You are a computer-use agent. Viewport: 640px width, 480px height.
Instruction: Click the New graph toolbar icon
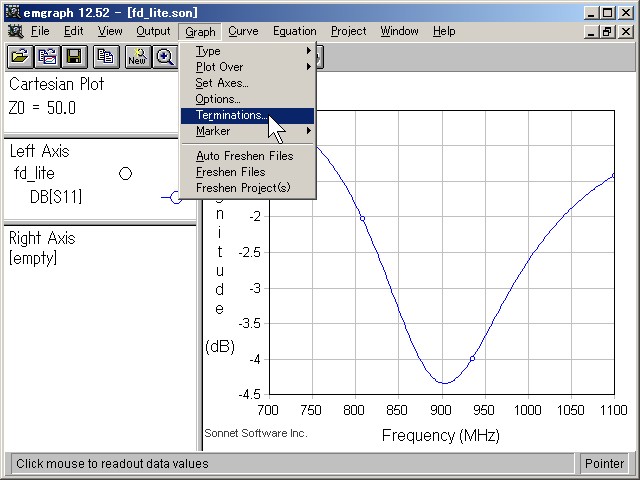pyautogui.click(x=138, y=56)
